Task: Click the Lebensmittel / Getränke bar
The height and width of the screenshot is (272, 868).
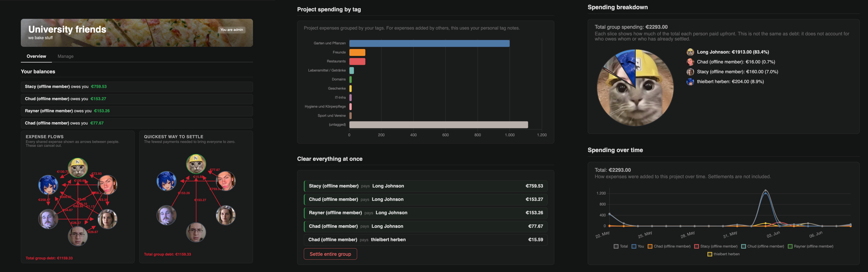Action: click(x=351, y=70)
